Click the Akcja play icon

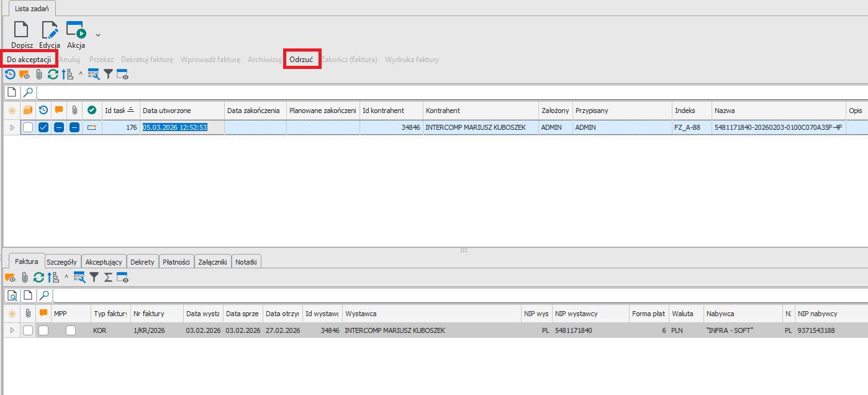coord(76,30)
